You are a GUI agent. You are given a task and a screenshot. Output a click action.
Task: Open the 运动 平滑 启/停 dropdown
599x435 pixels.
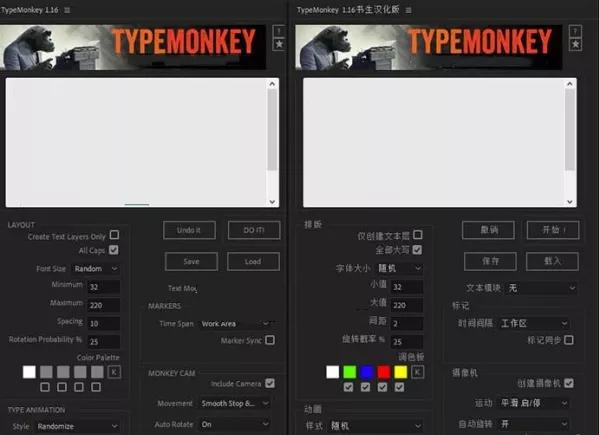coord(534,403)
